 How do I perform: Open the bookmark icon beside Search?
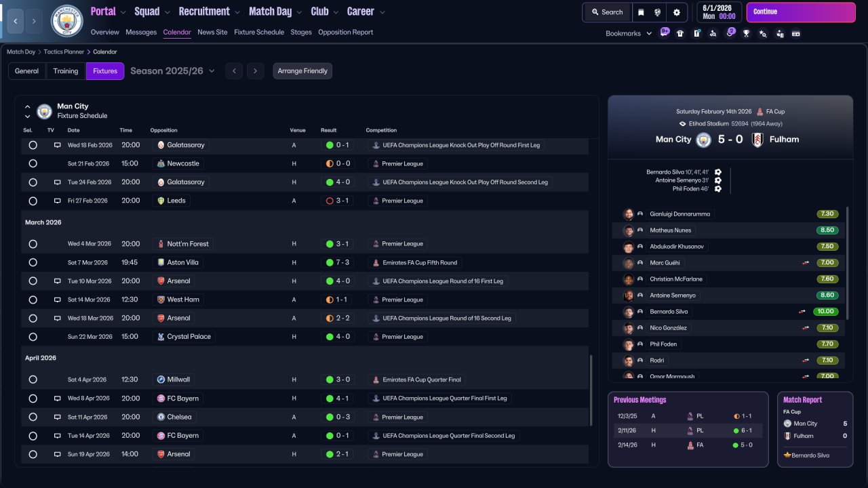pyautogui.click(x=641, y=12)
